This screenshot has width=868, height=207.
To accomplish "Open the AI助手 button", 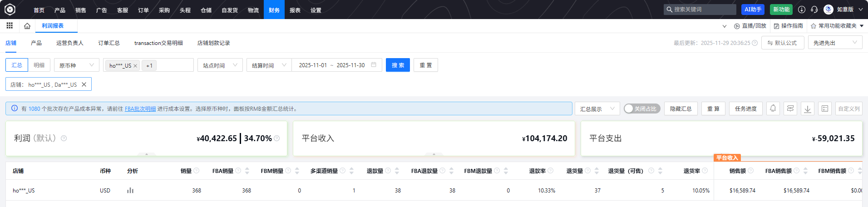I will [753, 10].
